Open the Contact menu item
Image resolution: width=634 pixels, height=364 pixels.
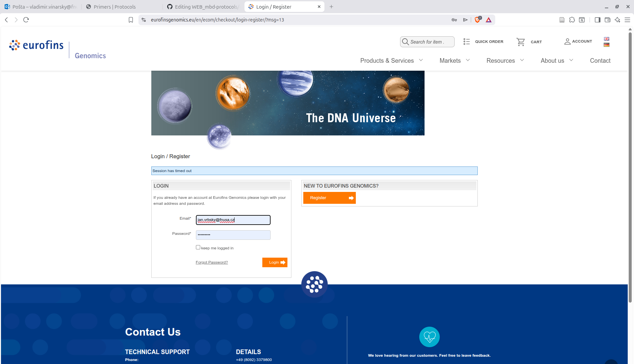coord(600,60)
